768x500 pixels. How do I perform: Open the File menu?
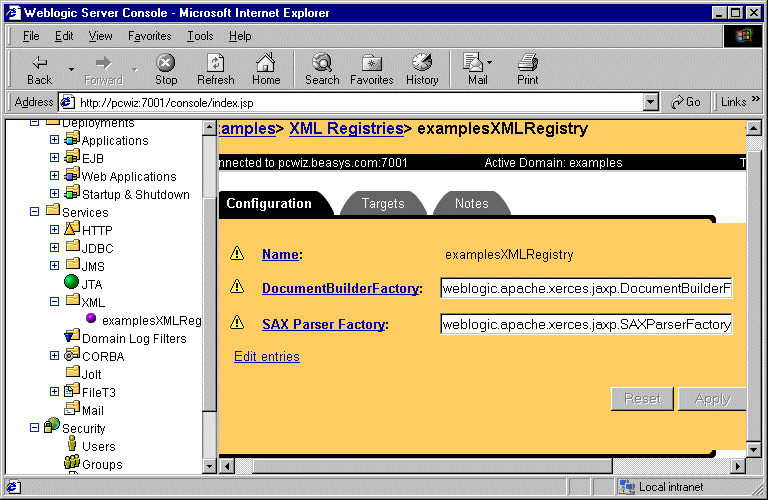click(31, 36)
